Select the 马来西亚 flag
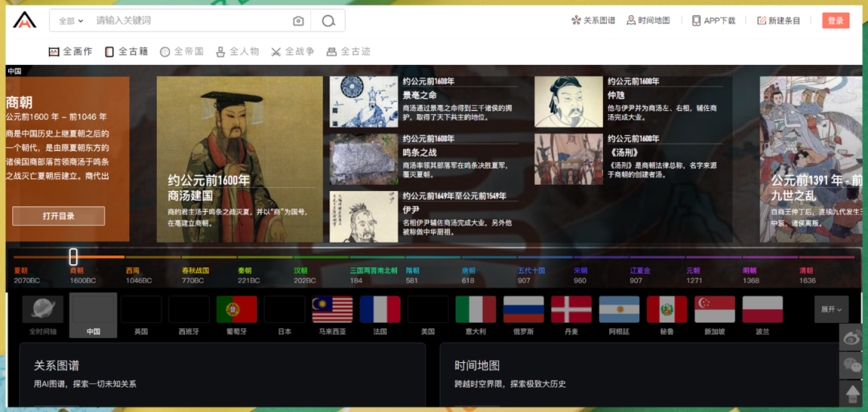This screenshot has height=412, width=868. coord(333,310)
